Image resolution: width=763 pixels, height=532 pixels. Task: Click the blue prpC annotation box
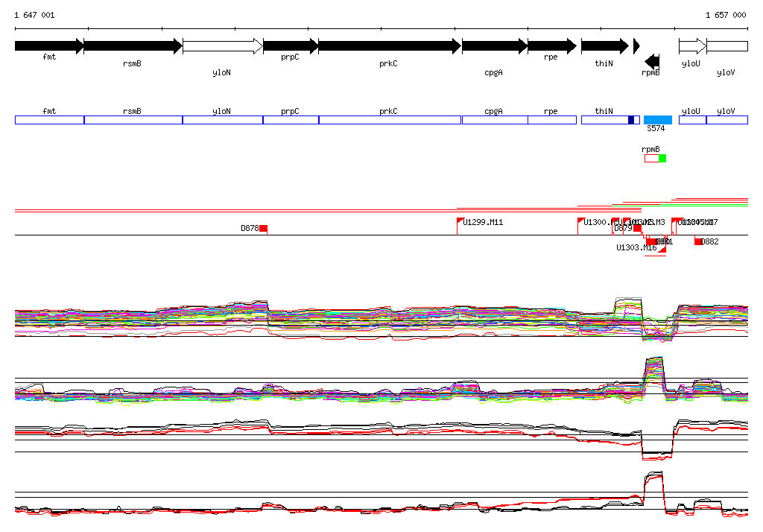coord(291,120)
